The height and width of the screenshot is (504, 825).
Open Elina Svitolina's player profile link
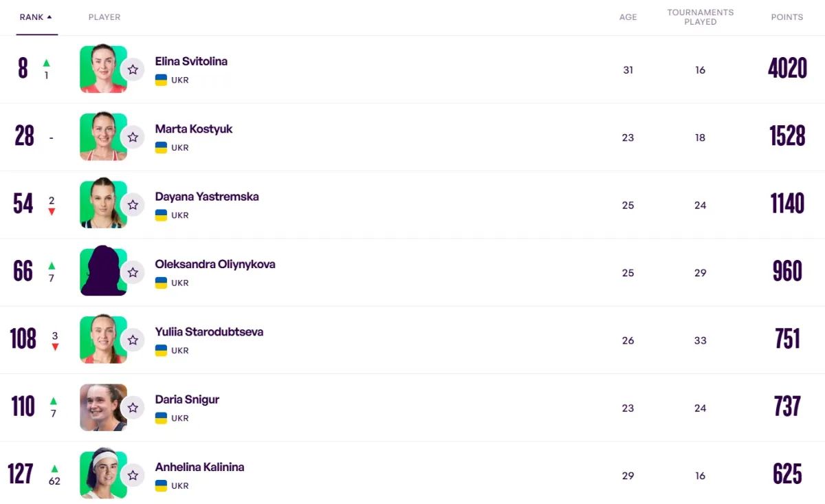191,61
